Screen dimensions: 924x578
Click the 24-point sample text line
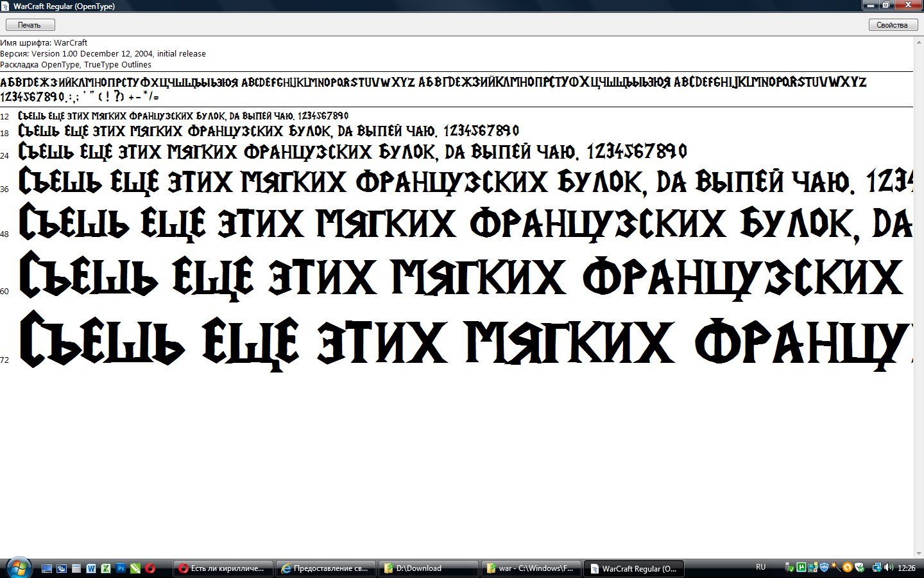[x=353, y=152]
